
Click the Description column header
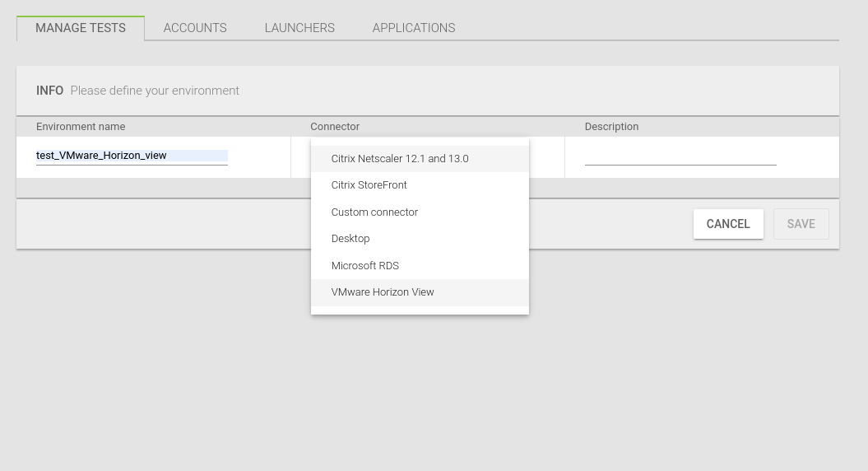[611, 127]
